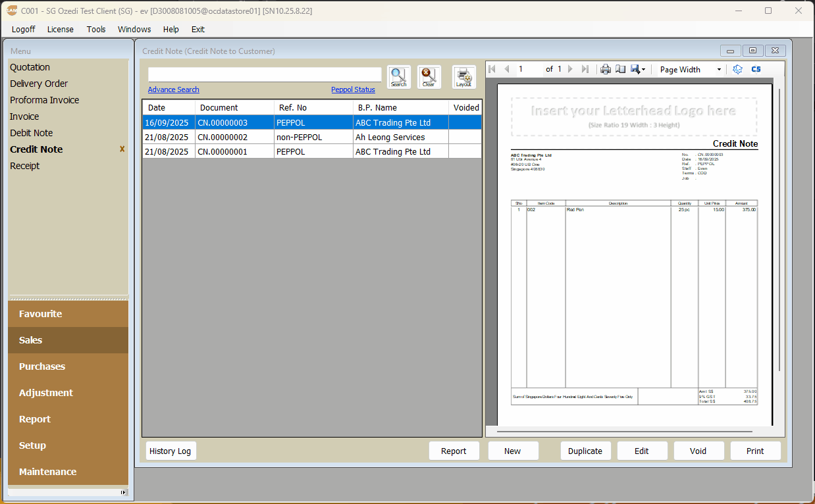Image resolution: width=815 pixels, height=504 pixels.
Task: Open the Layout printer icon
Action: [x=464, y=77]
